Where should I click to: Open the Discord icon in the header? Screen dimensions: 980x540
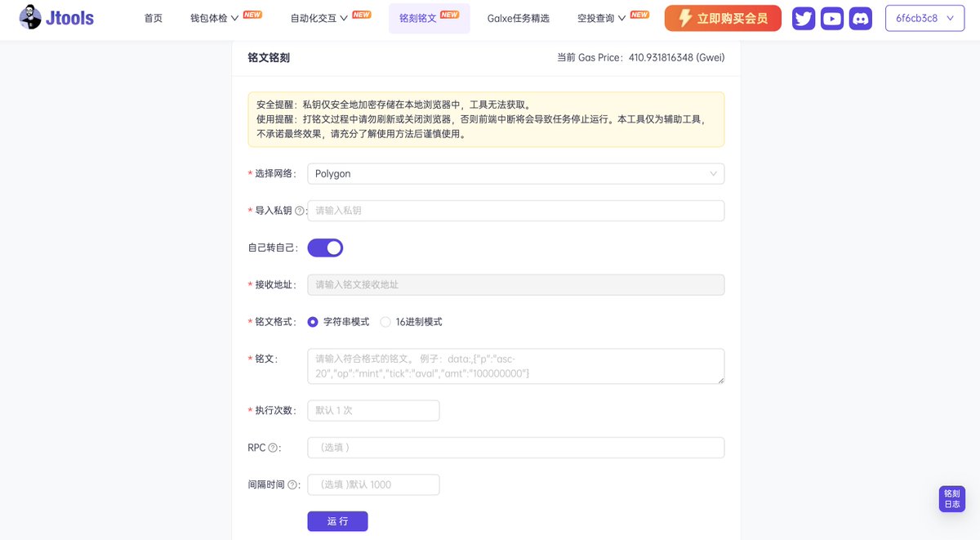(860, 17)
